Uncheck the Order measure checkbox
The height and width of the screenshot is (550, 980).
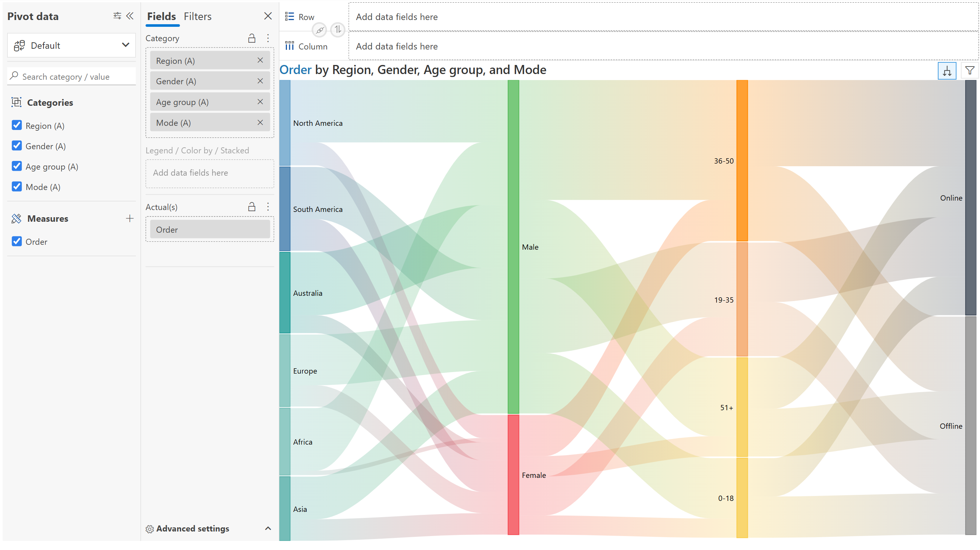[x=17, y=242]
